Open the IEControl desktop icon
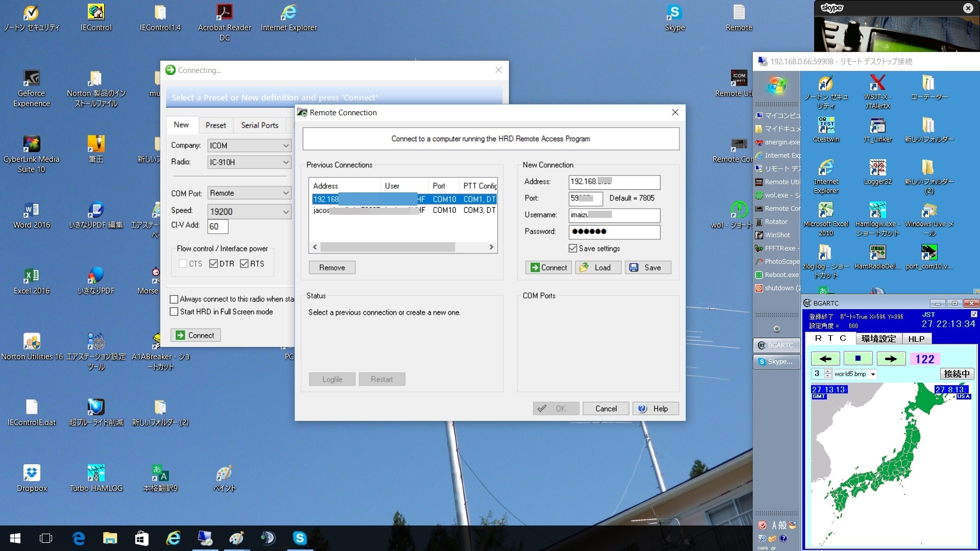This screenshot has width=980, height=551. [96, 13]
